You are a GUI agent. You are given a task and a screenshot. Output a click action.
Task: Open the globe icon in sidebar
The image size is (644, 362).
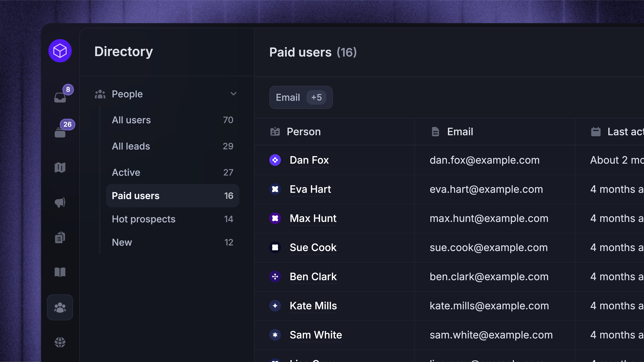(60, 342)
